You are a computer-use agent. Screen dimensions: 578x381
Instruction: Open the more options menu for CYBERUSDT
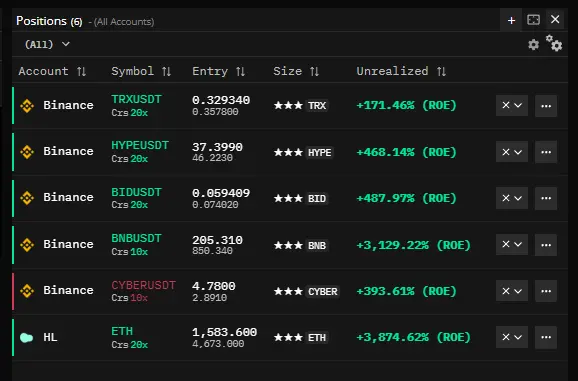546,291
